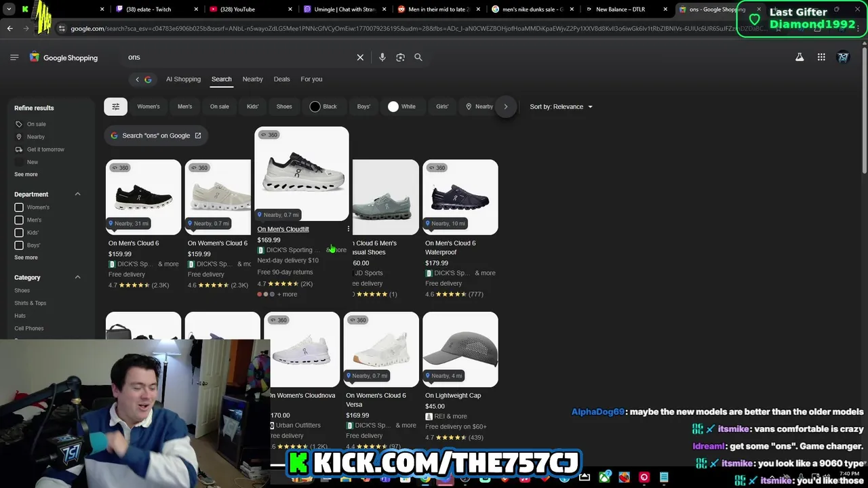Viewport: 868px width, 488px height.
Task: Check the Women's department checkbox
Action: 19,207
